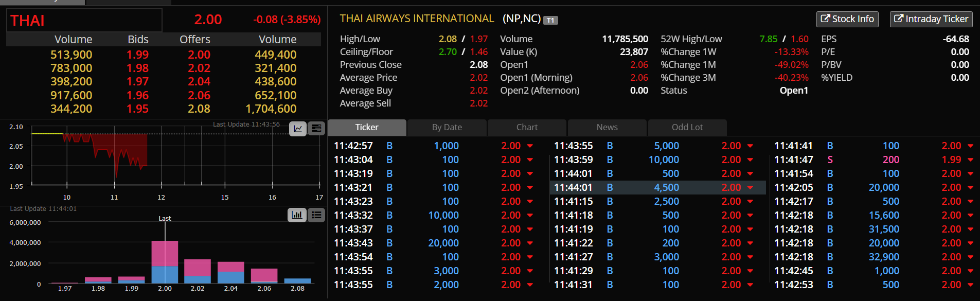Click the Value (K) figure 23,807

(634, 52)
